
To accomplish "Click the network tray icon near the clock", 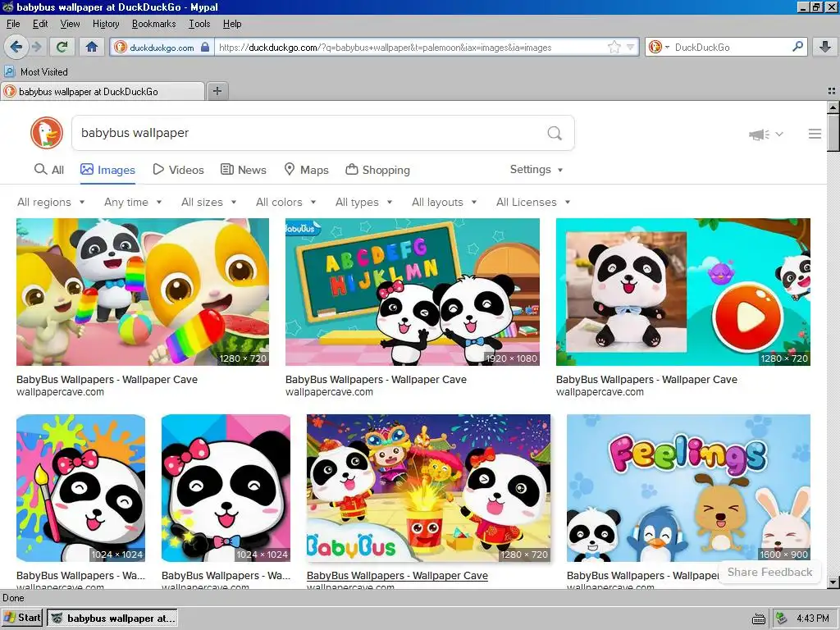I will click(782, 619).
